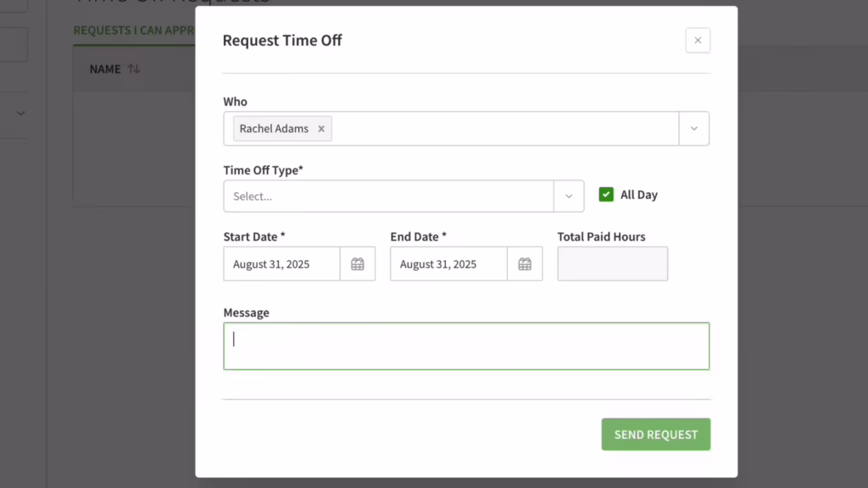This screenshot has width=868, height=488.
Task: Open the End Date calendar picker
Action: (x=525, y=264)
